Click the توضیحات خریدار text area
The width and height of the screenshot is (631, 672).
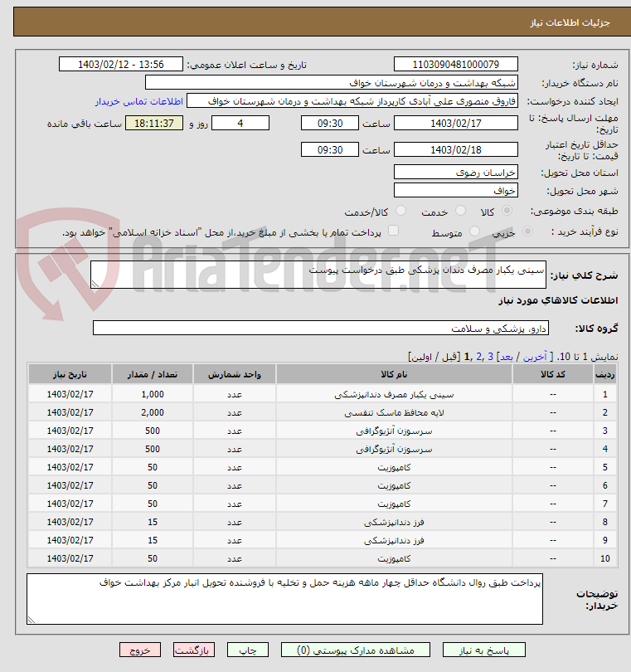284,599
